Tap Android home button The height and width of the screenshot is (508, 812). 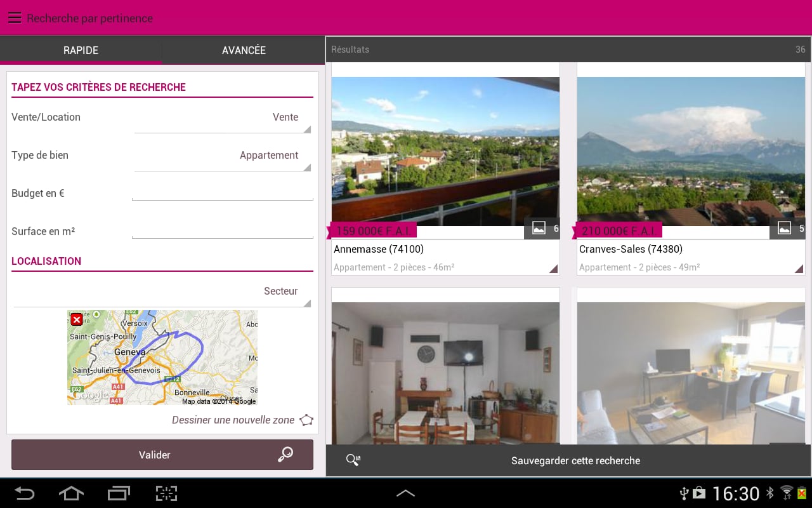coord(71,493)
